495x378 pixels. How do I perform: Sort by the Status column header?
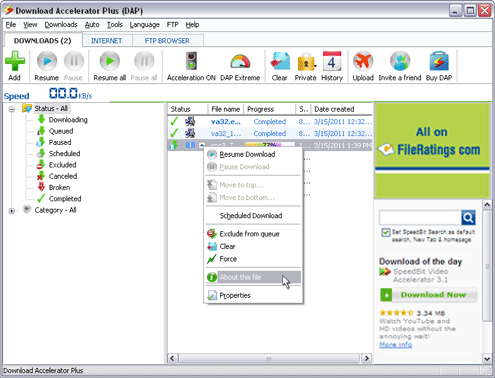188,109
